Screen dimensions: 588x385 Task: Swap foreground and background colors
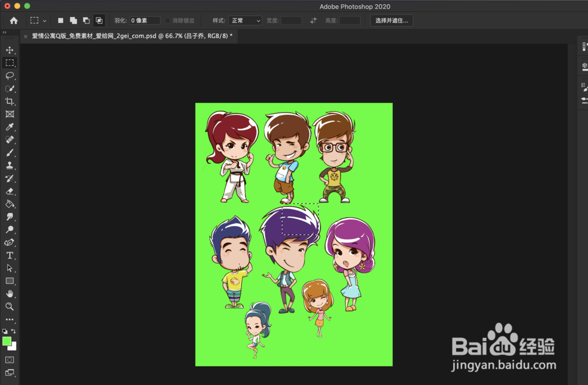tap(14, 331)
